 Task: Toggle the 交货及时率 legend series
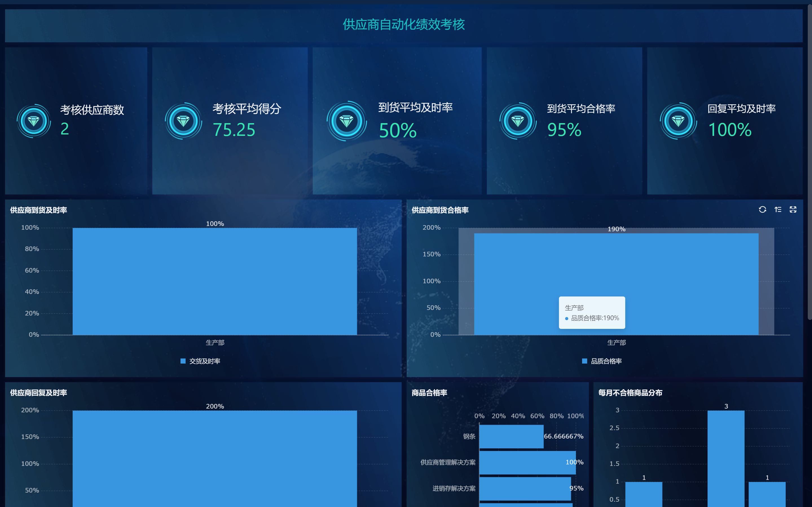pyautogui.click(x=201, y=361)
